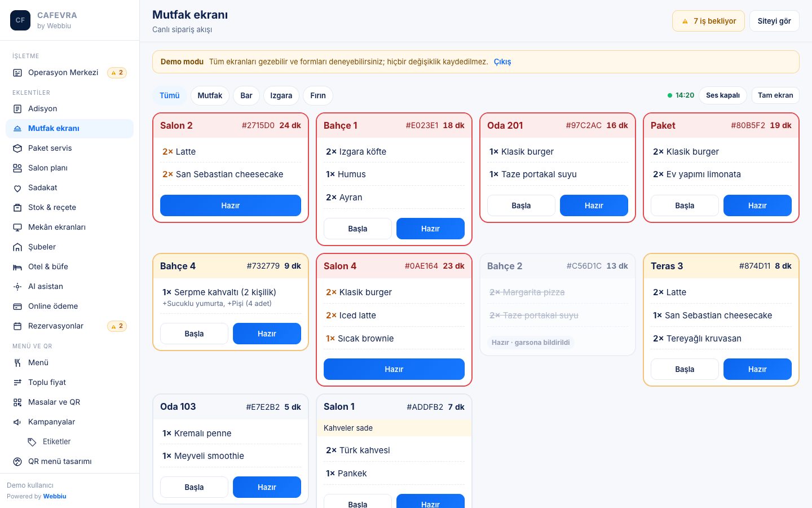This screenshot has height=508, width=812.
Task: Mark Salon 2 order as Hazır
Action: tap(231, 205)
